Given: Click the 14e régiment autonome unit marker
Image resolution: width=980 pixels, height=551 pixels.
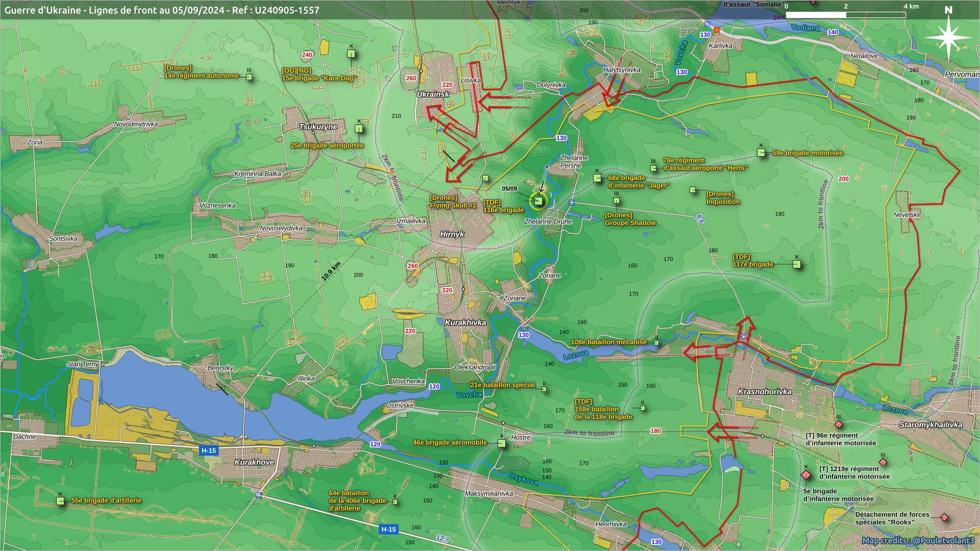Looking at the screenshot, I should pyautogui.click(x=249, y=77).
